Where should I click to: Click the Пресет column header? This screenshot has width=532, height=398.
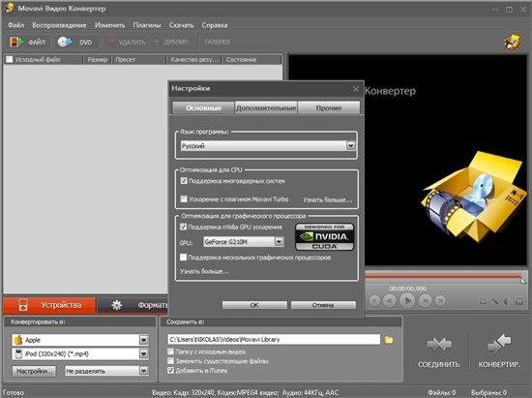tap(138, 60)
